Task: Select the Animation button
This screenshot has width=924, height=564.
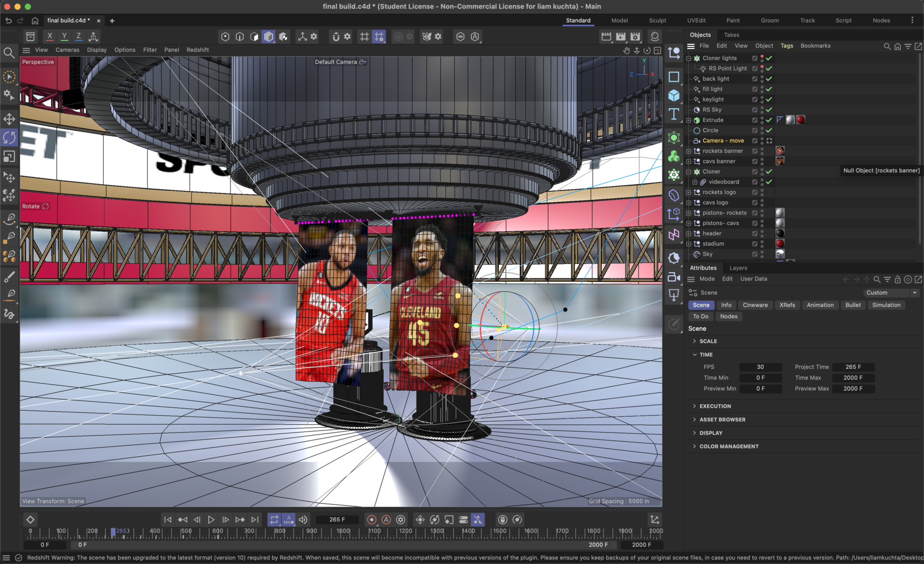Action: [820, 305]
